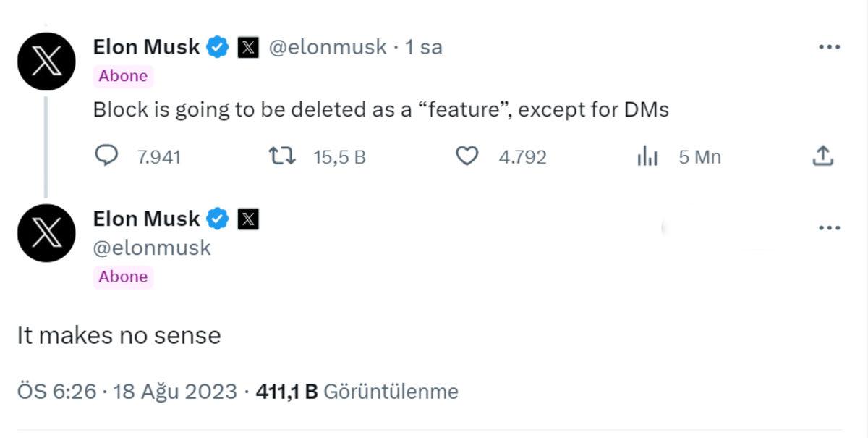Open X profile avatar on second tweet
The width and height of the screenshot is (868, 438).
46,232
